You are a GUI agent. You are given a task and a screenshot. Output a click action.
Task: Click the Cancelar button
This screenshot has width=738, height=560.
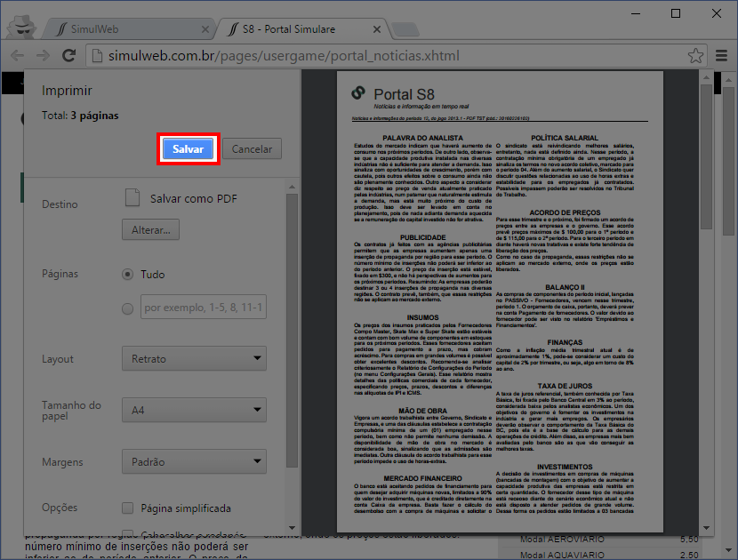click(x=252, y=148)
